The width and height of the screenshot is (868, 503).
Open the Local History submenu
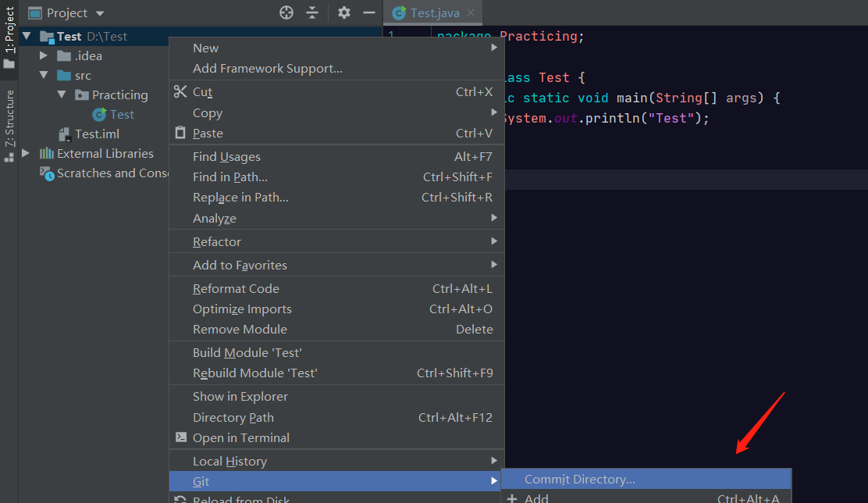(336, 462)
